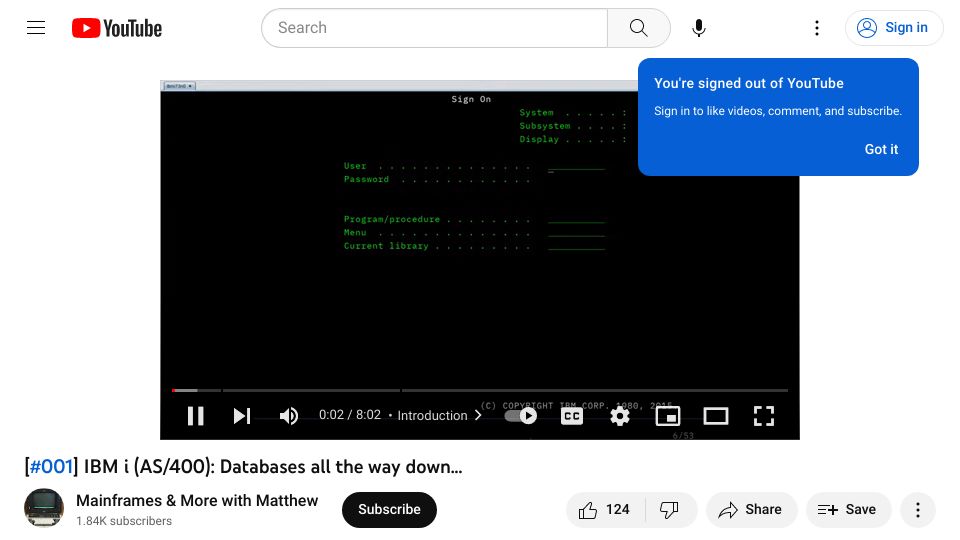Open more actions menu beside Save
The width and height of the screenshot is (960, 540).
918,509
